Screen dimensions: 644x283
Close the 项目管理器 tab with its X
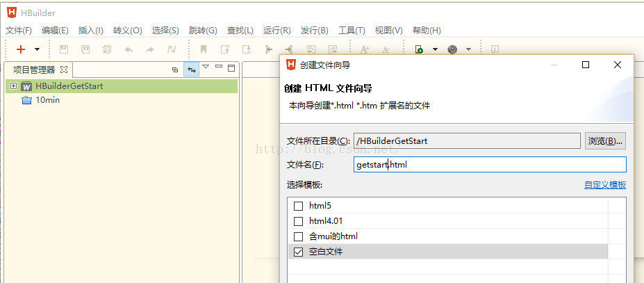tap(64, 69)
